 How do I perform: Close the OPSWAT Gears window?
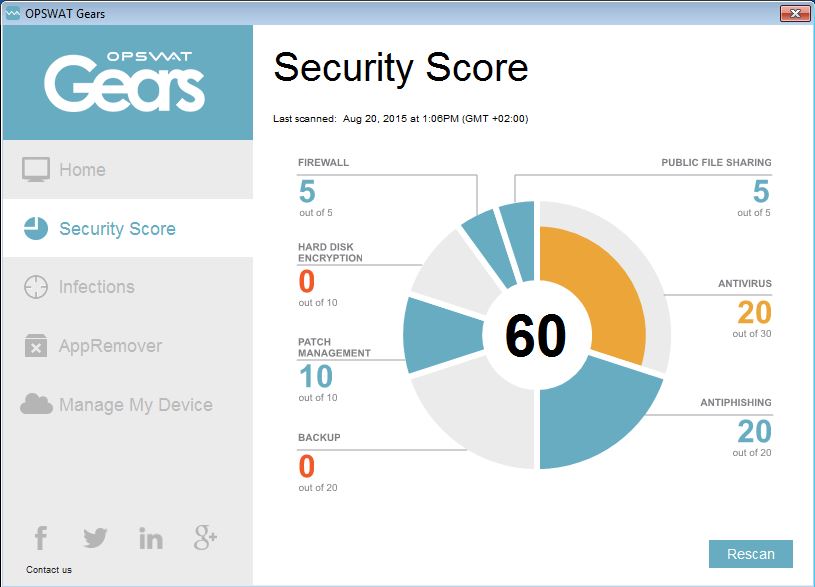click(795, 14)
